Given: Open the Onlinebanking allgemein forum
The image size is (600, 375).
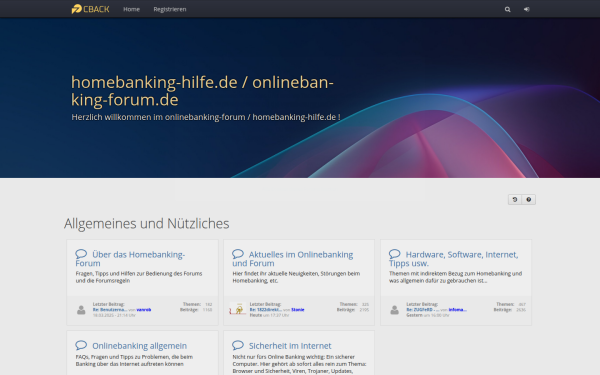Looking at the screenshot, I should click(x=139, y=346).
